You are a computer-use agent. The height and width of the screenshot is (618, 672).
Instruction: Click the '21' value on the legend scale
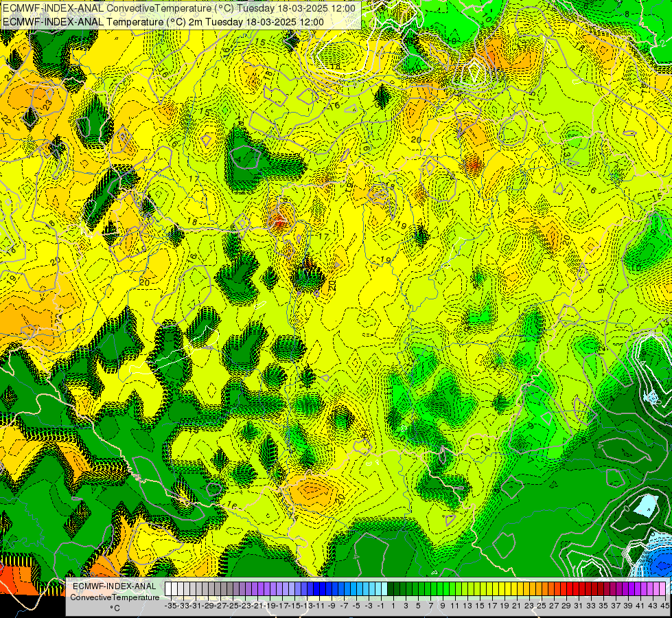pos(516,605)
